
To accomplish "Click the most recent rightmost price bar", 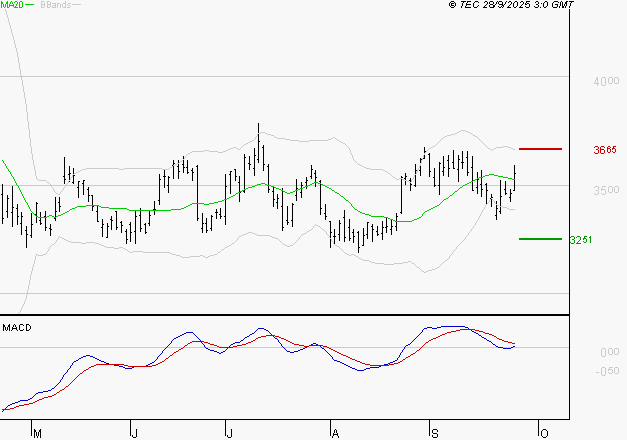I will pos(516,177).
